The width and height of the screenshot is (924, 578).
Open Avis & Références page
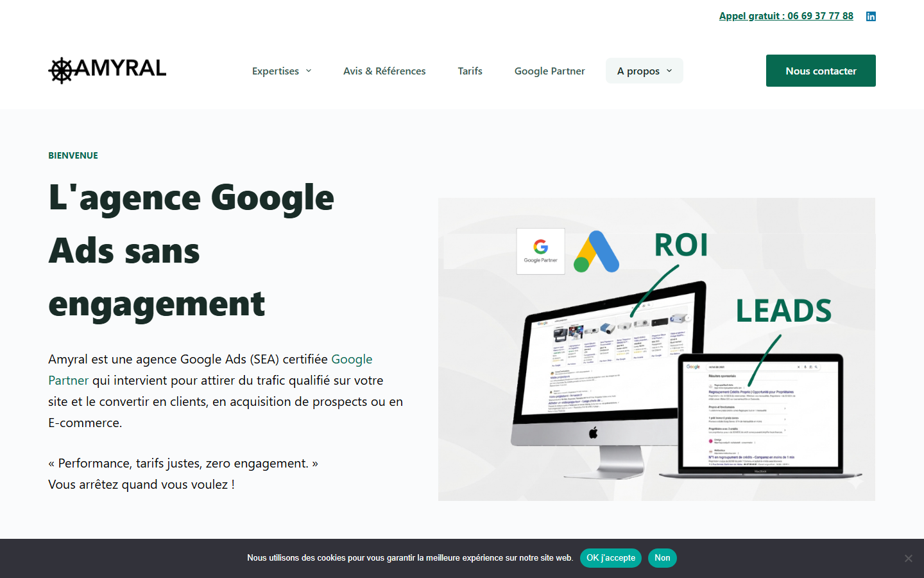(384, 71)
